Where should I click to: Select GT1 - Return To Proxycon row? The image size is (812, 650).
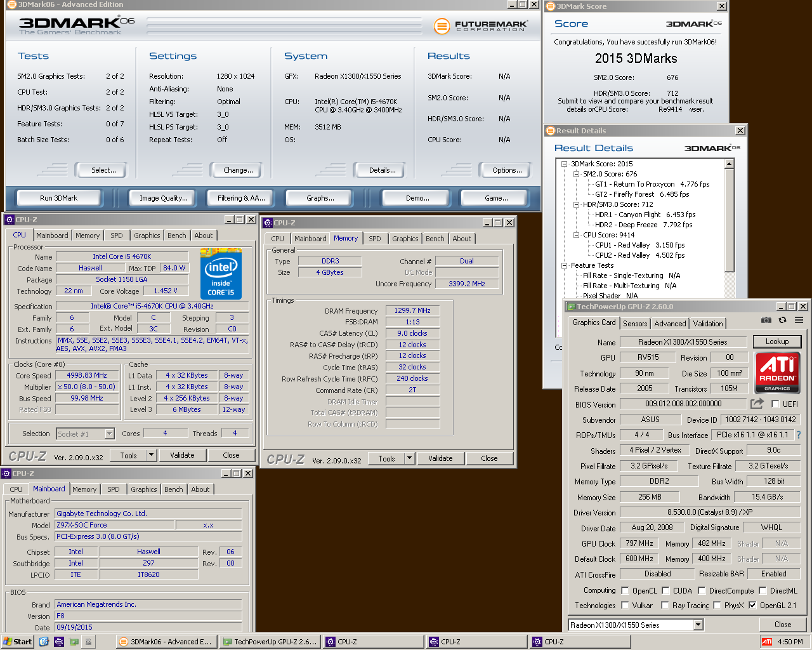652,184
